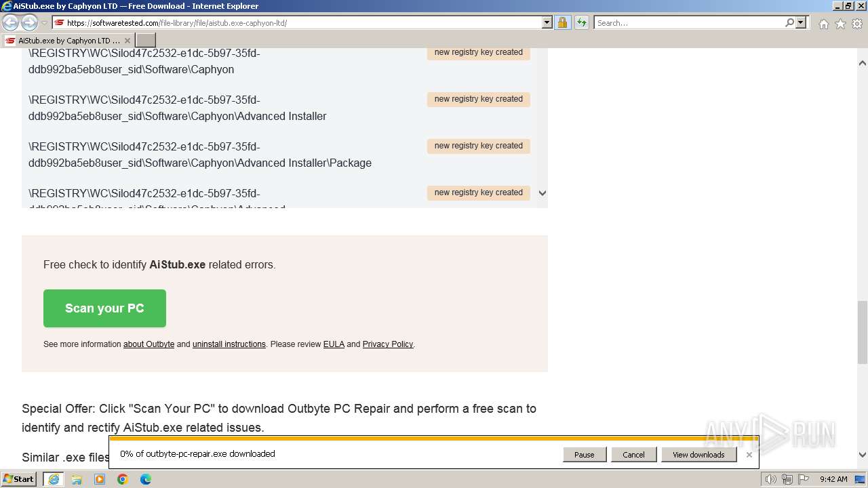Open the uninstall instructions link

click(229, 344)
